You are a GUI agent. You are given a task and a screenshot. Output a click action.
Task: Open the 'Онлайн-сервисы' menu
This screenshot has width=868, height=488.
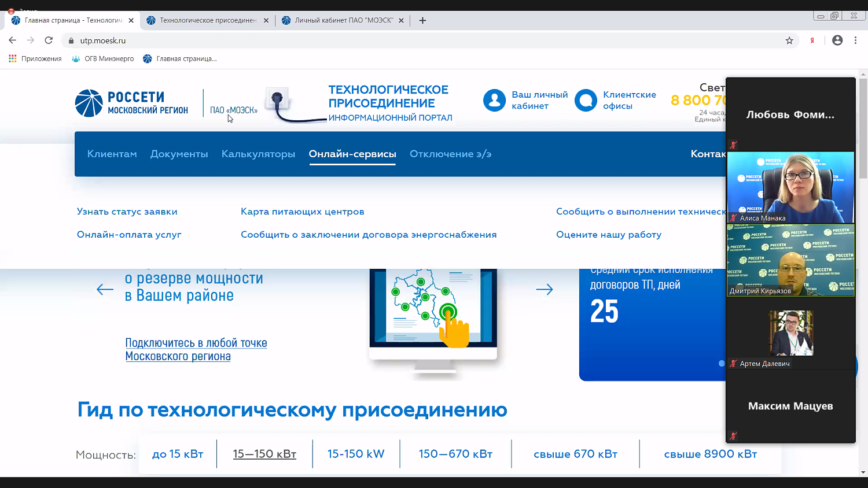tap(352, 154)
